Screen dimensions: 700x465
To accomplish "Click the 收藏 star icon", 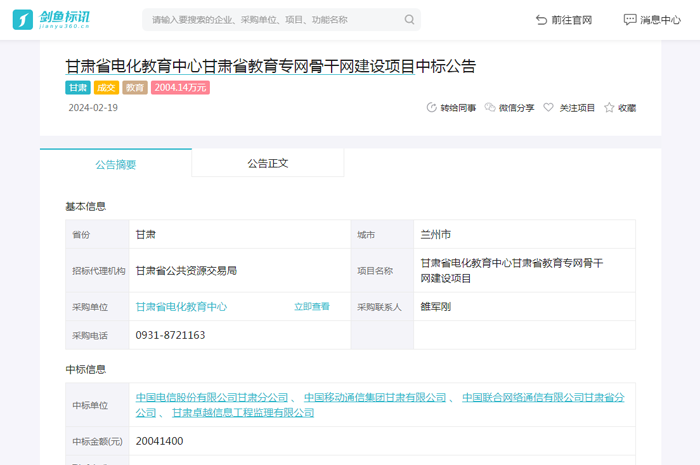I will [609, 108].
